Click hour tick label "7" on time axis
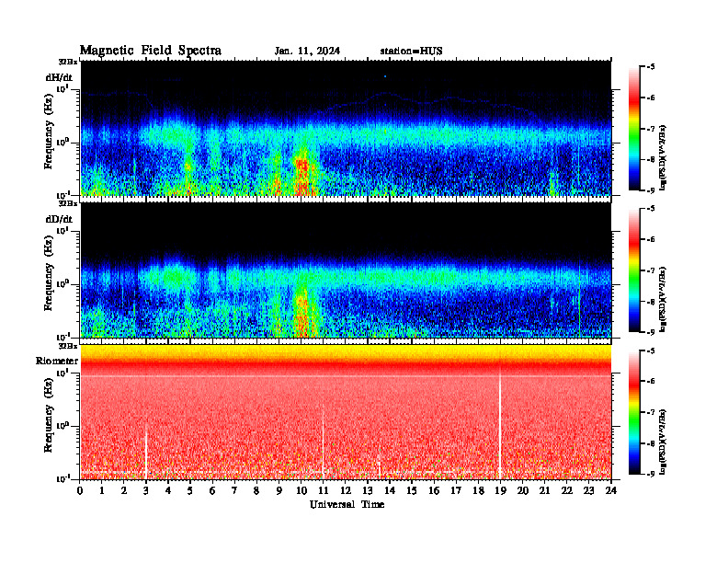 click(234, 490)
